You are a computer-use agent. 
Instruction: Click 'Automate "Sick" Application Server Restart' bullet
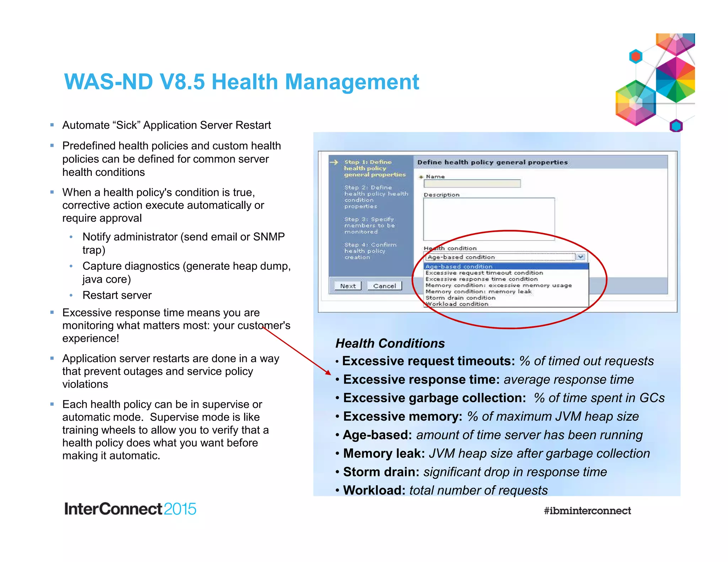tap(166, 125)
